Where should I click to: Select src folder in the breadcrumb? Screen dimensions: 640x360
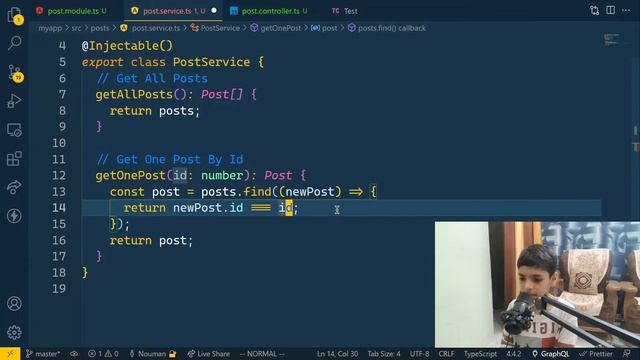[76, 28]
